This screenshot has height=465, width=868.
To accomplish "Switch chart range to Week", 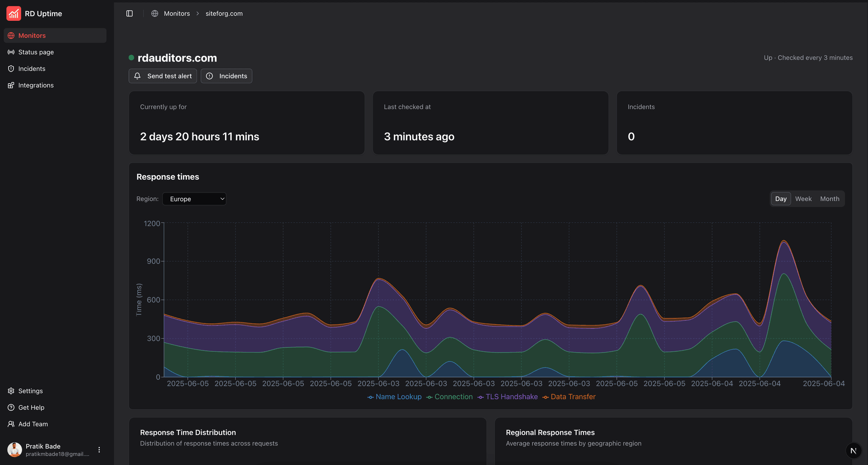I will pos(803,199).
